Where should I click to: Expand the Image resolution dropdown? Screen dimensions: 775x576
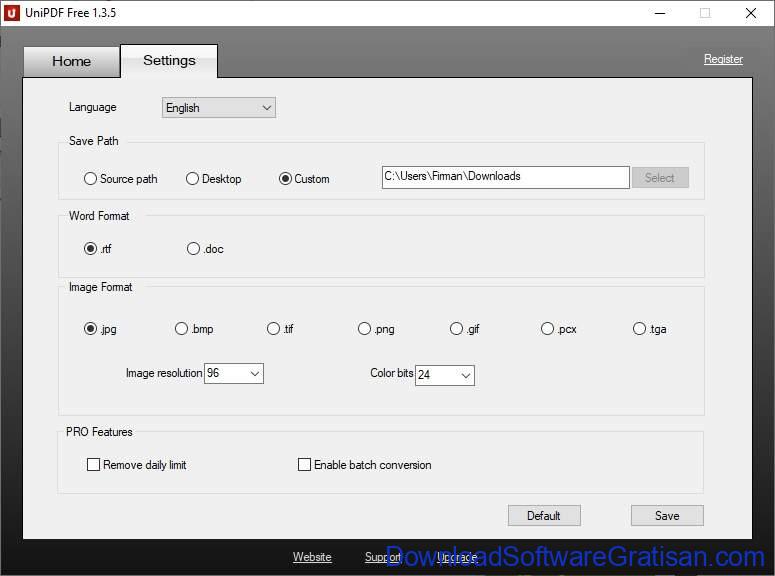(x=234, y=373)
